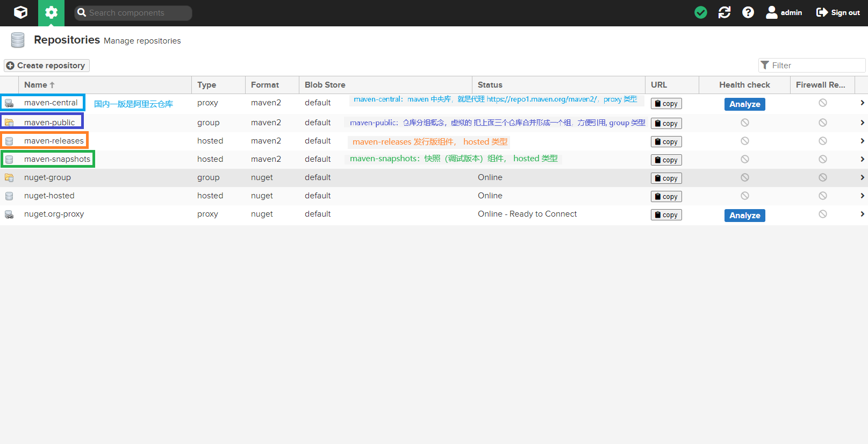The image size is (868, 444).
Task: Sort by the Format column header
Action: tap(272, 85)
